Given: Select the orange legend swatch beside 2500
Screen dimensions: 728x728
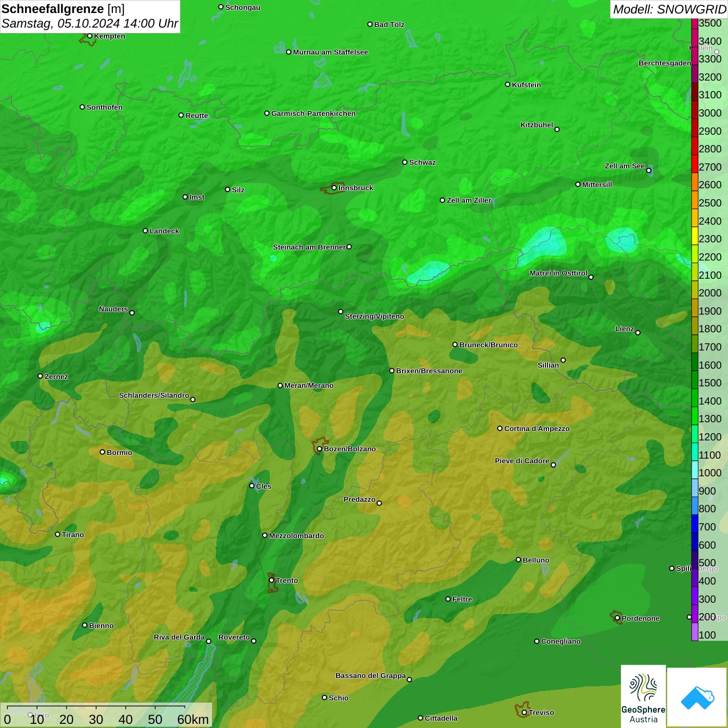Looking at the screenshot, I should [694, 200].
